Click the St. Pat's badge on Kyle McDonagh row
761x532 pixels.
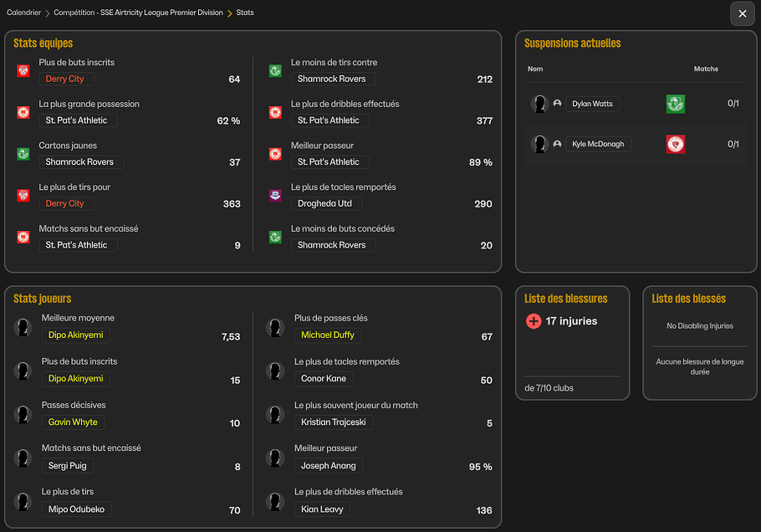point(675,144)
